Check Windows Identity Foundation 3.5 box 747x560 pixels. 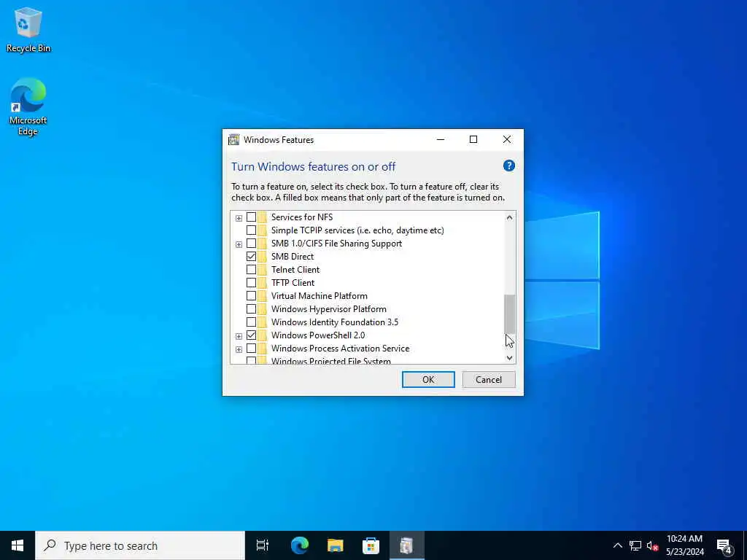pos(251,322)
